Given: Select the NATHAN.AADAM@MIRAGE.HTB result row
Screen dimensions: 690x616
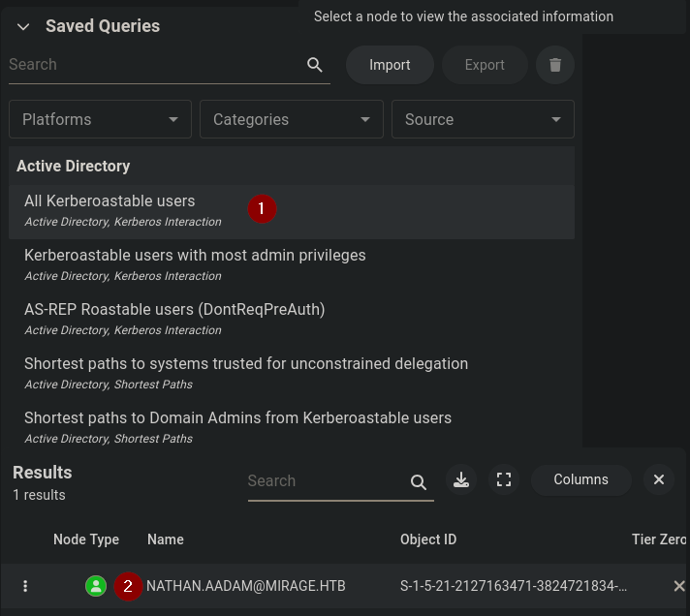Looking at the screenshot, I should tap(246, 586).
